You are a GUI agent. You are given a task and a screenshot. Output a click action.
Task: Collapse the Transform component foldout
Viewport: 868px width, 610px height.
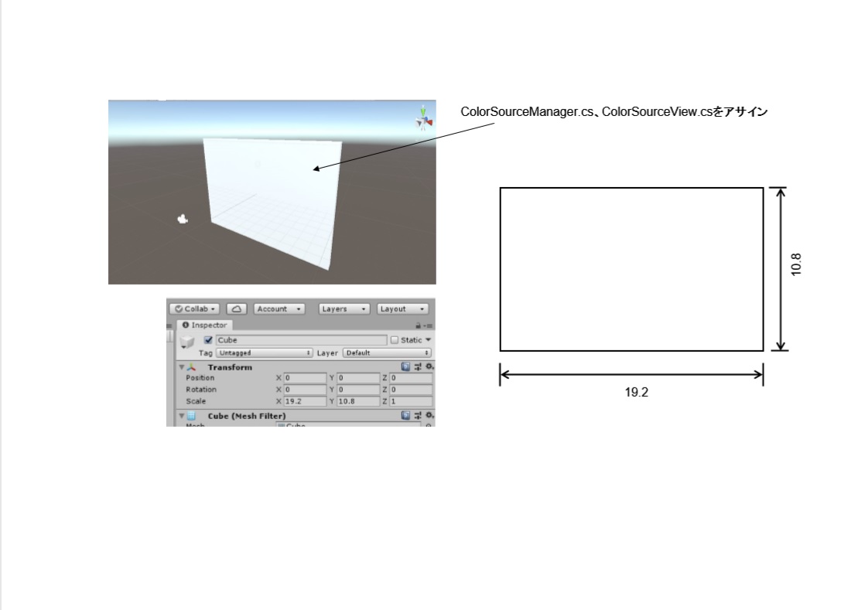coord(182,367)
